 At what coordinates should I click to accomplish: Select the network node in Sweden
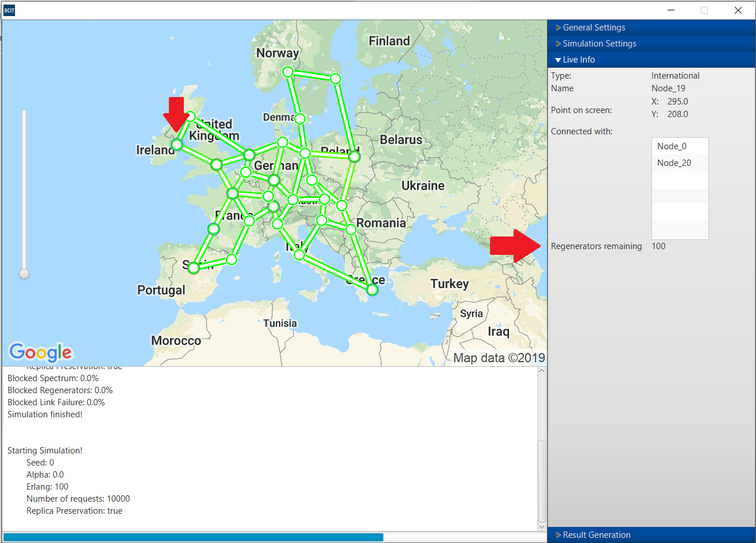click(335, 78)
